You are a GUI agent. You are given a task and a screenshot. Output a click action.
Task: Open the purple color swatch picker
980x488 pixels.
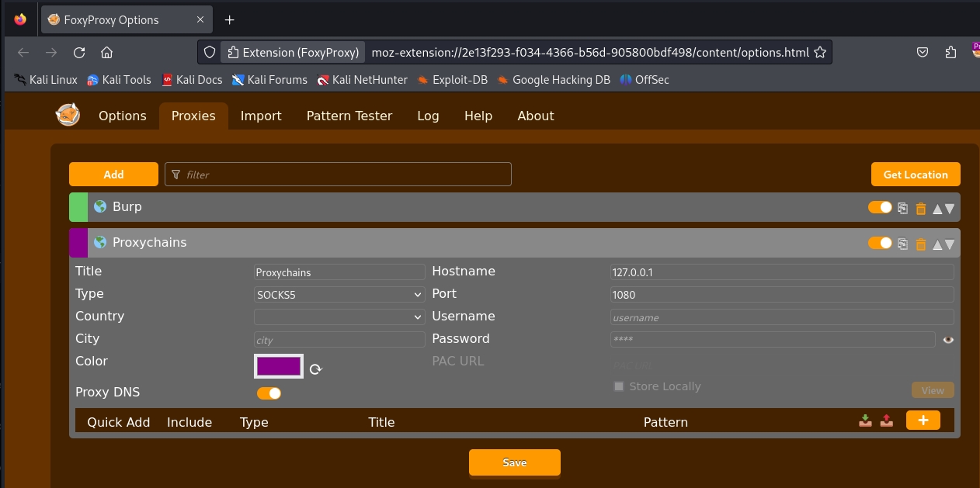[x=279, y=366]
